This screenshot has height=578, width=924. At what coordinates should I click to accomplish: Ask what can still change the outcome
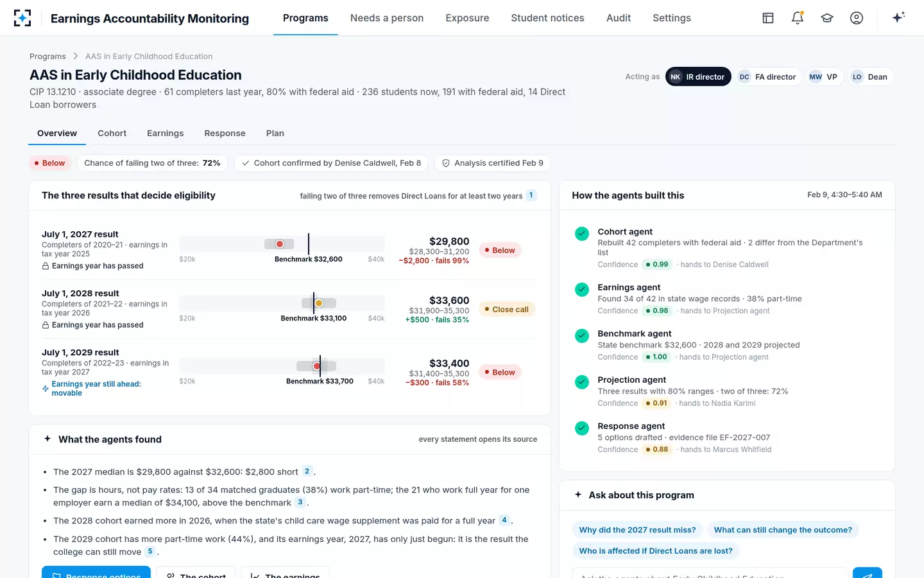(x=783, y=530)
